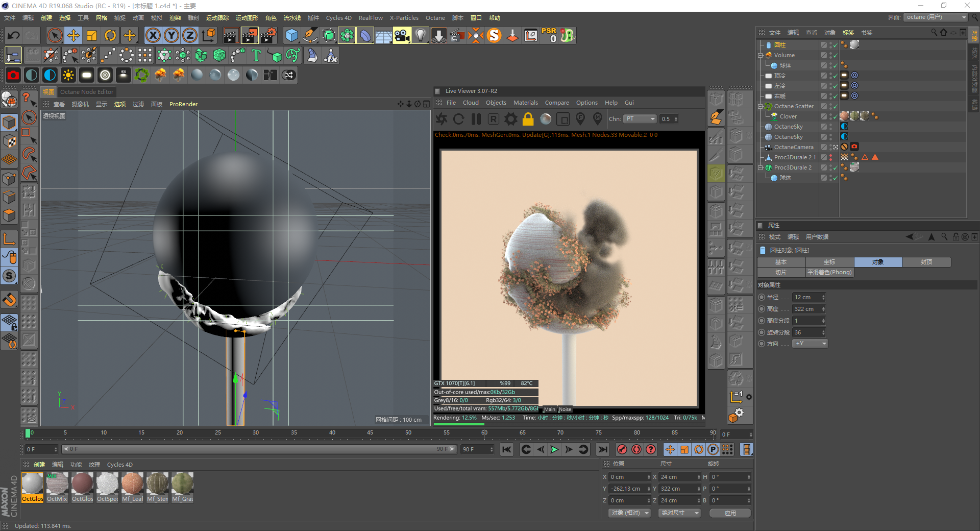Open the +Y orientation dropdown
The width and height of the screenshot is (980, 531).
(x=810, y=344)
